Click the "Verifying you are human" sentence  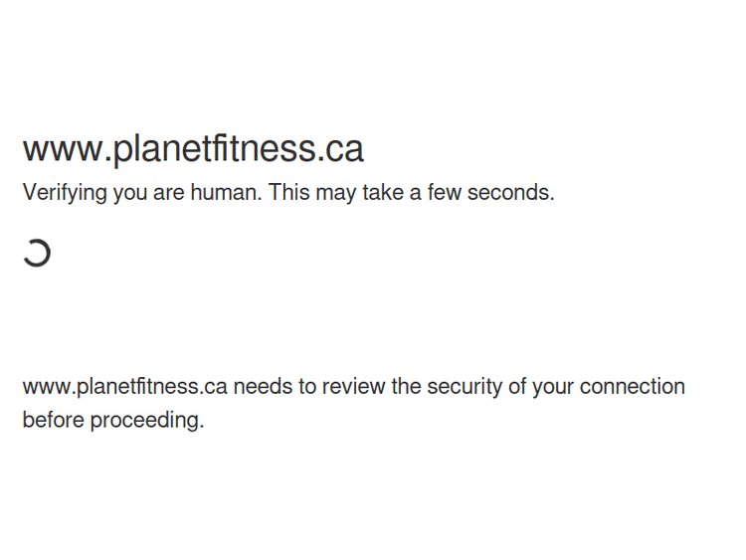[x=142, y=193]
